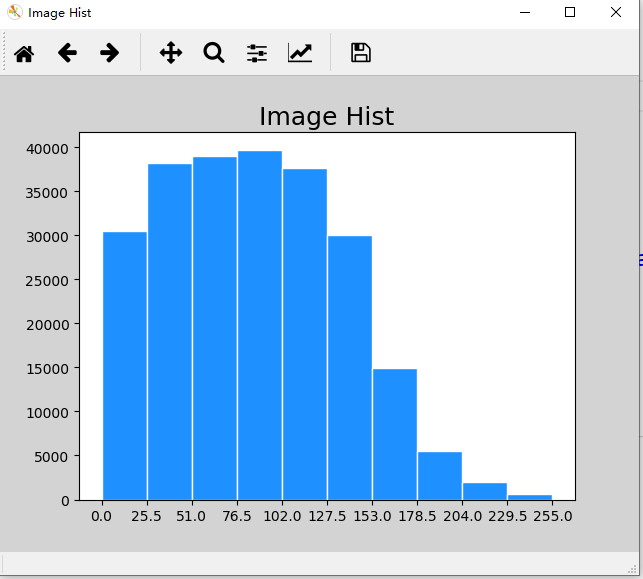Close the Image Hist window
The height and width of the screenshot is (579, 643).
tap(616, 12)
